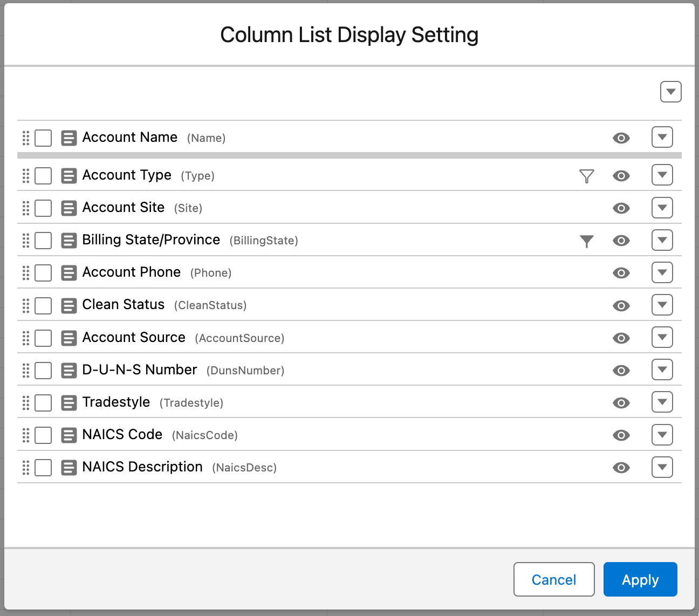Select the Billing State/Province field label
This screenshot has height=616, width=699.
point(151,240)
